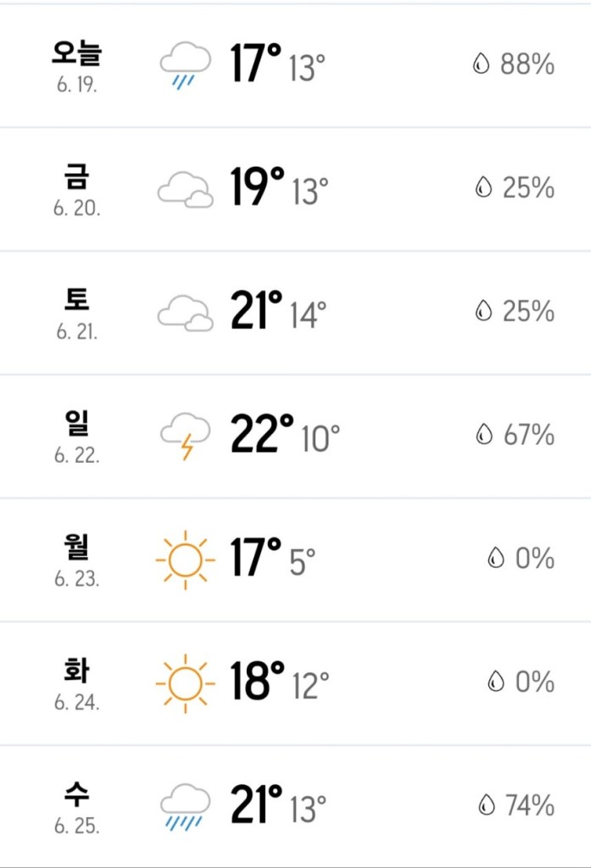Viewport: 591px width, 868px height.
Task: Click the 18° high temperature for 화
Action: 258,682
